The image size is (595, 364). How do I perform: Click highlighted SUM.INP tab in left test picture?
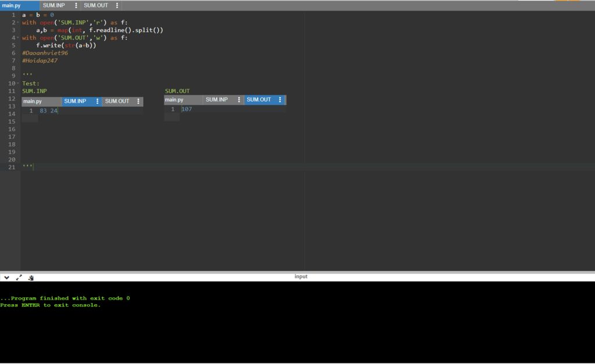tap(75, 101)
